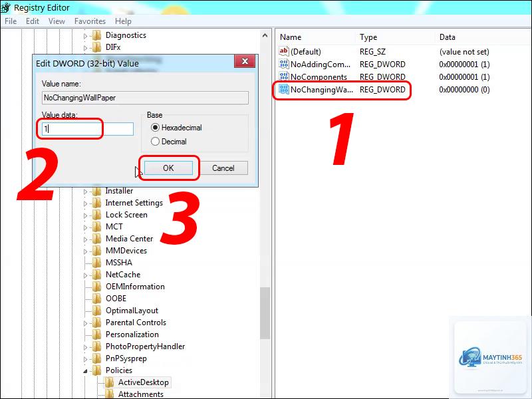Cancel the Edit DWORD dialog

pos(223,168)
